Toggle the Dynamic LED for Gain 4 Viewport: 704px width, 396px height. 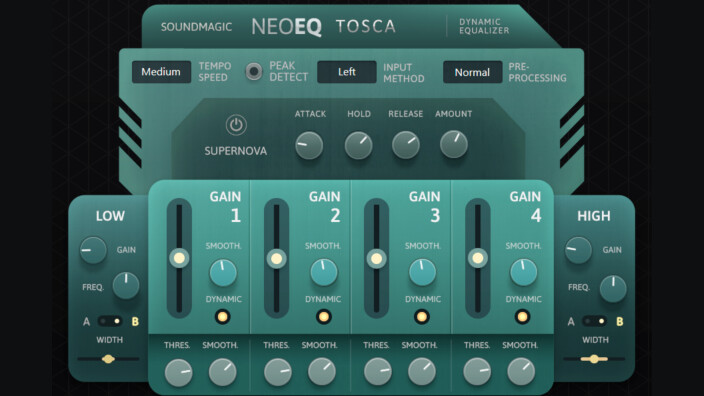coord(522,317)
